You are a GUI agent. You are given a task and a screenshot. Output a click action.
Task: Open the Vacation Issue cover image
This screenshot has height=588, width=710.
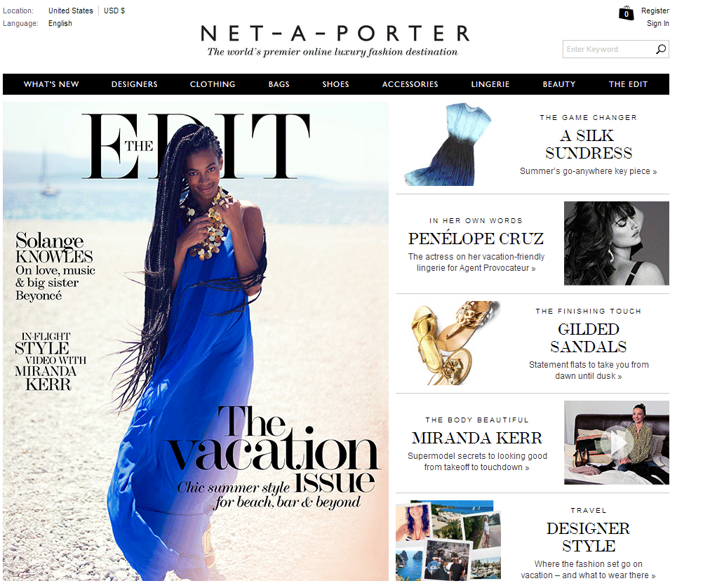point(196,341)
